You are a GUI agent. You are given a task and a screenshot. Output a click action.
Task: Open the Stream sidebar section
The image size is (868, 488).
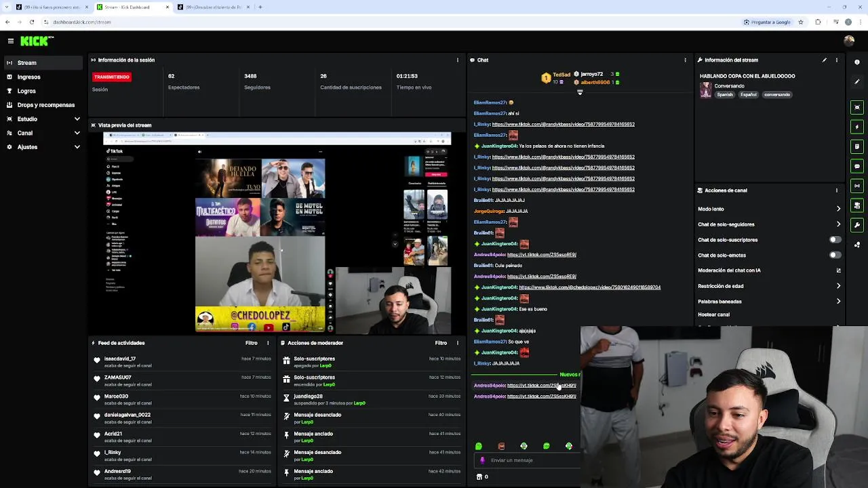pos(42,62)
